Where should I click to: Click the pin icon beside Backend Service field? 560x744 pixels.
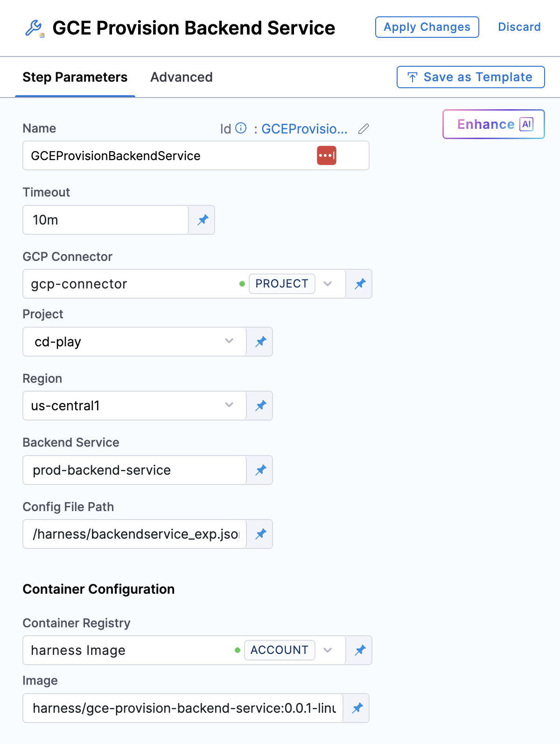click(x=260, y=470)
